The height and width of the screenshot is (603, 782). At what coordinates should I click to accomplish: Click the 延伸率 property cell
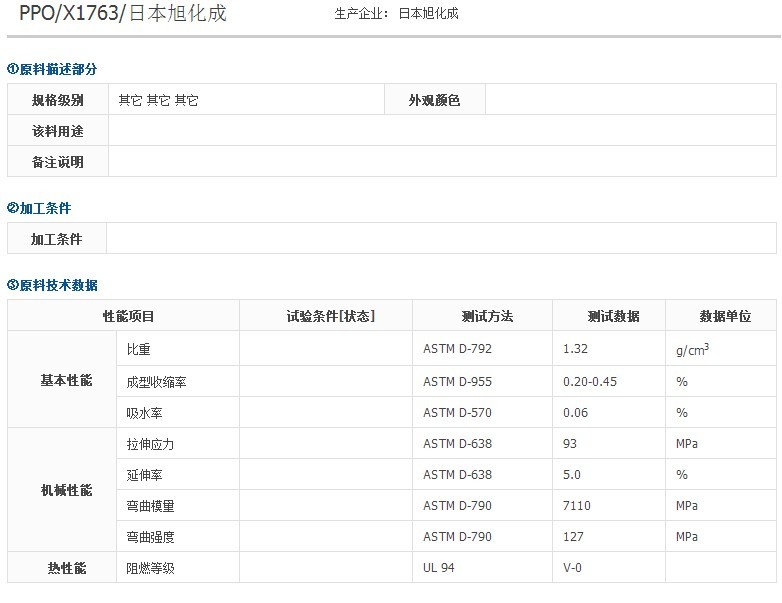[x=178, y=474]
